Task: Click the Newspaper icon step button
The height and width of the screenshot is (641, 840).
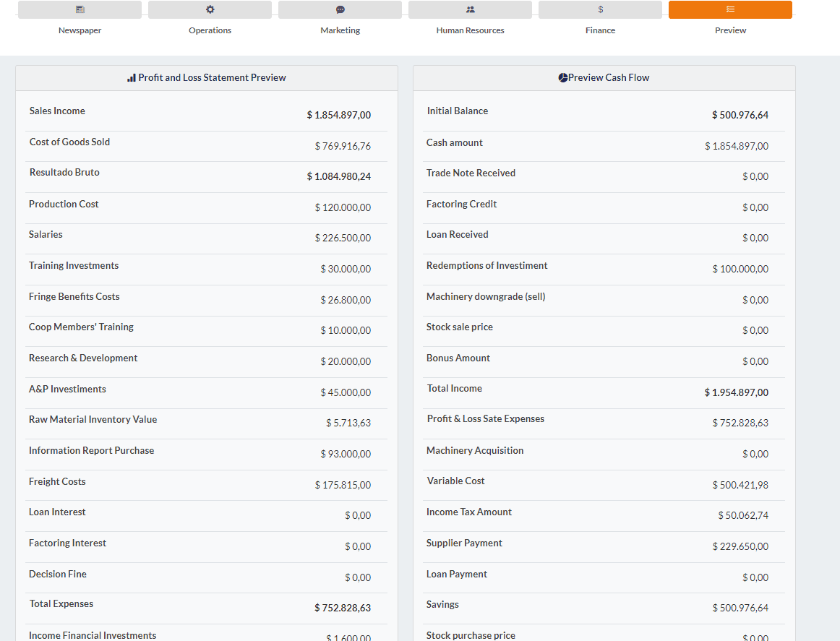Action: [x=80, y=9]
